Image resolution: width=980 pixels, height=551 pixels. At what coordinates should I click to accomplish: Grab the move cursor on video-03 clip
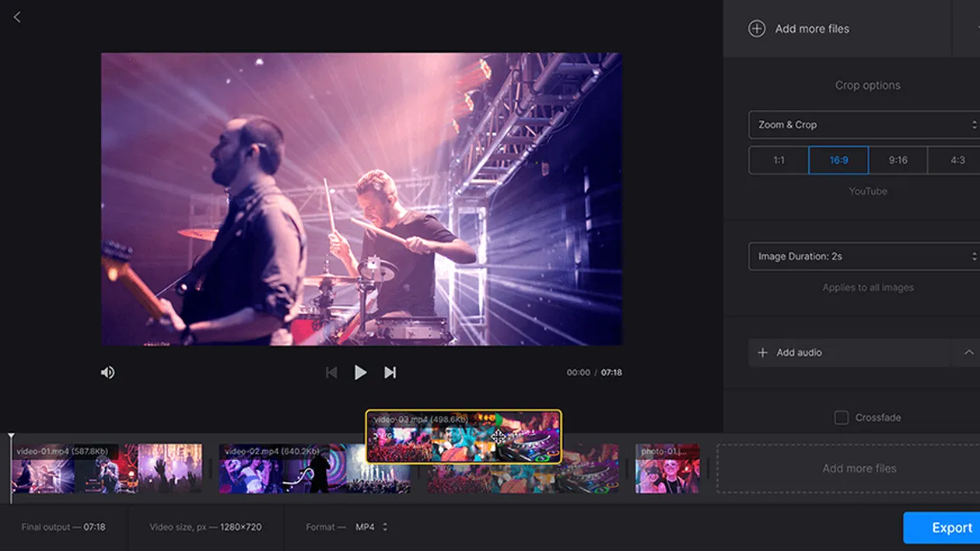[x=498, y=437]
